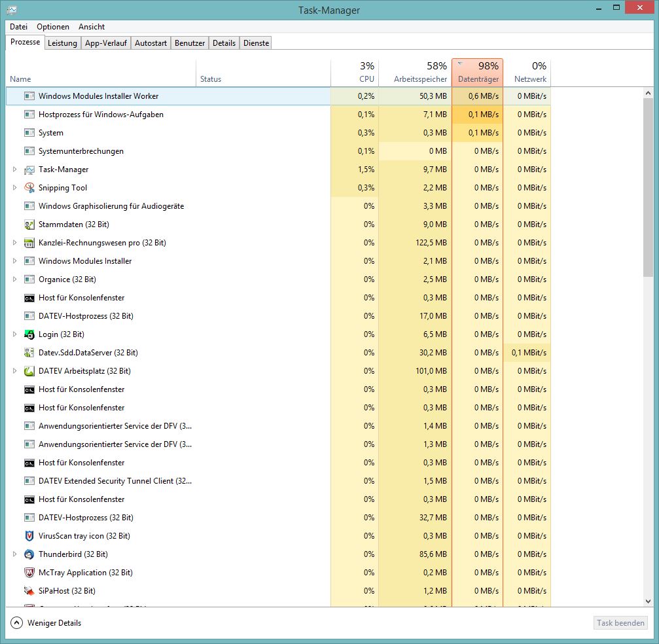The width and height of the screenshot is (659, 644).
Task: Click the Datev.Sdd.DataServer icon
Action: (x=29, y=353)
